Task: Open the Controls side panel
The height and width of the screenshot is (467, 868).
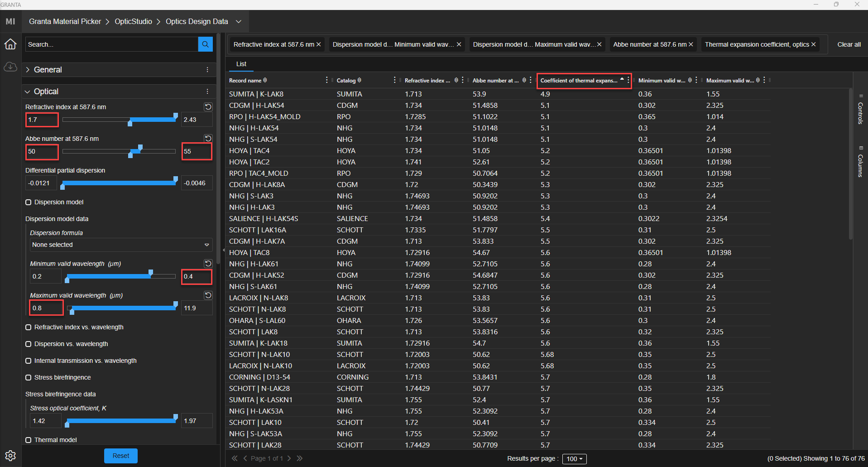Action: coord(860,109)
